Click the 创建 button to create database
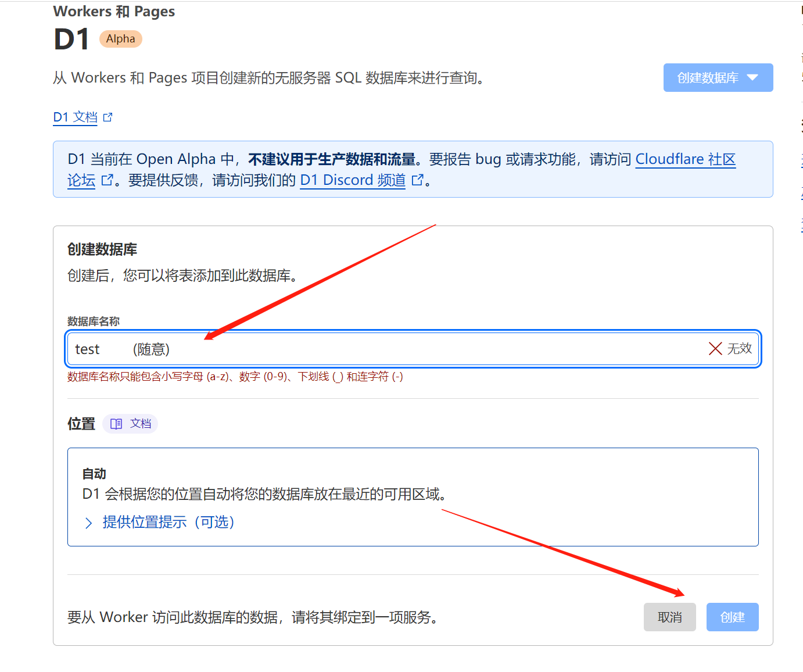Screen dimensions: 803x672 click(732, 617)
